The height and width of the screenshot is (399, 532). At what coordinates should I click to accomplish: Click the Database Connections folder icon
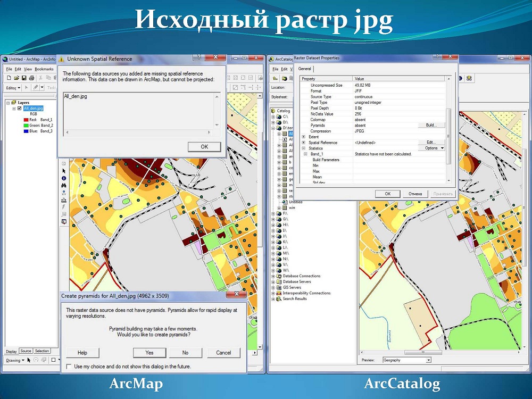[279, 276]
